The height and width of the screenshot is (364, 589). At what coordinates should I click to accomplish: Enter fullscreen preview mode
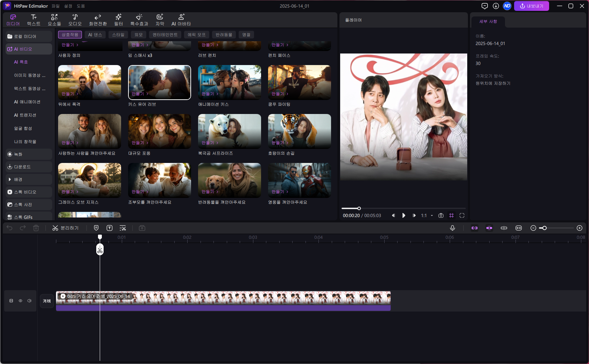pyautogui.click(x=462, y=215)
